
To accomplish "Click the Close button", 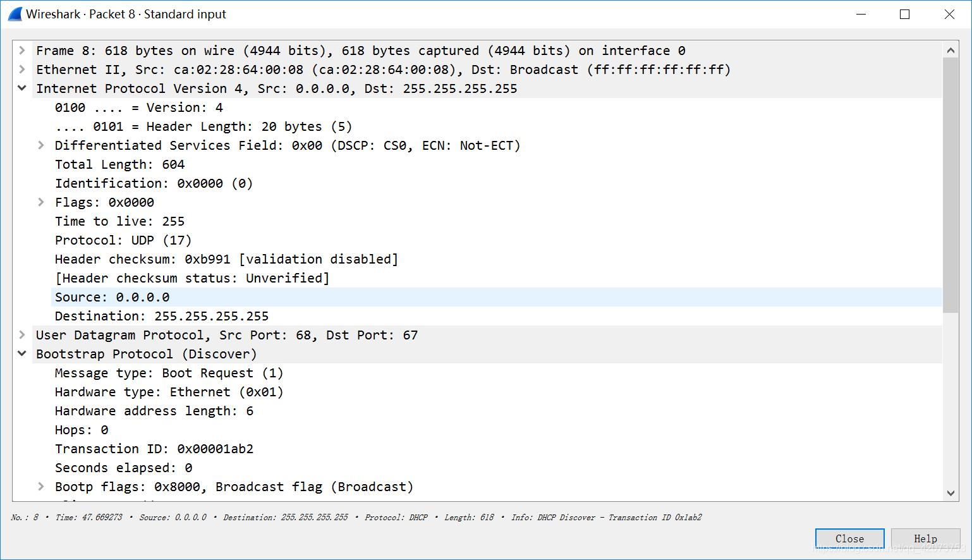I will (849, 539).
